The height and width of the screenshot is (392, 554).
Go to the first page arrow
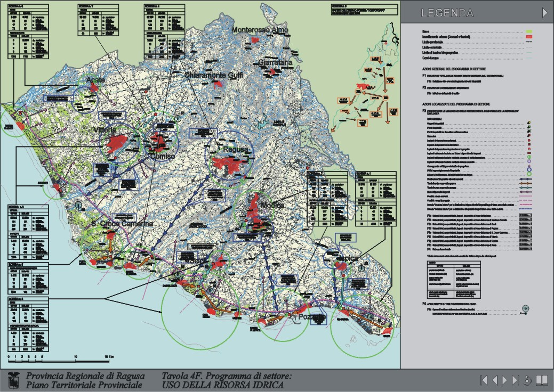pyautogui.click(x=484, y=380)
